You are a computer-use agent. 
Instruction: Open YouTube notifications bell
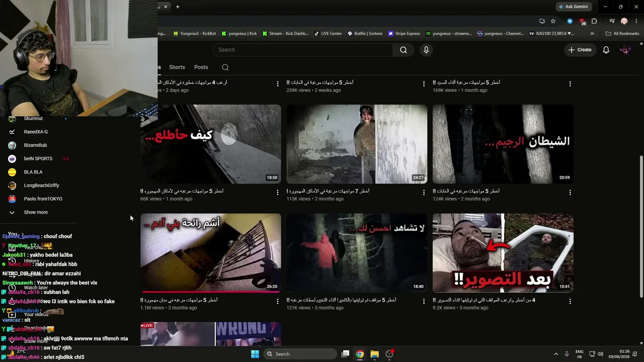coord(606,50)
